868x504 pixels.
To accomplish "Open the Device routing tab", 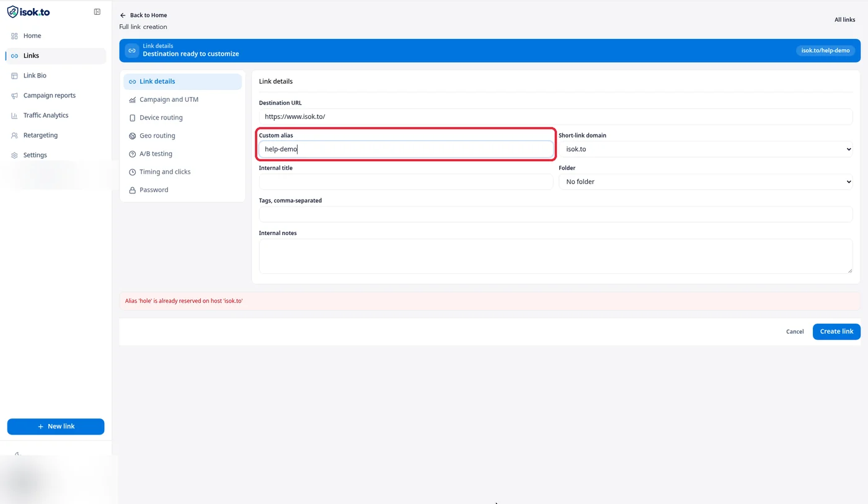I will [182, 118].
